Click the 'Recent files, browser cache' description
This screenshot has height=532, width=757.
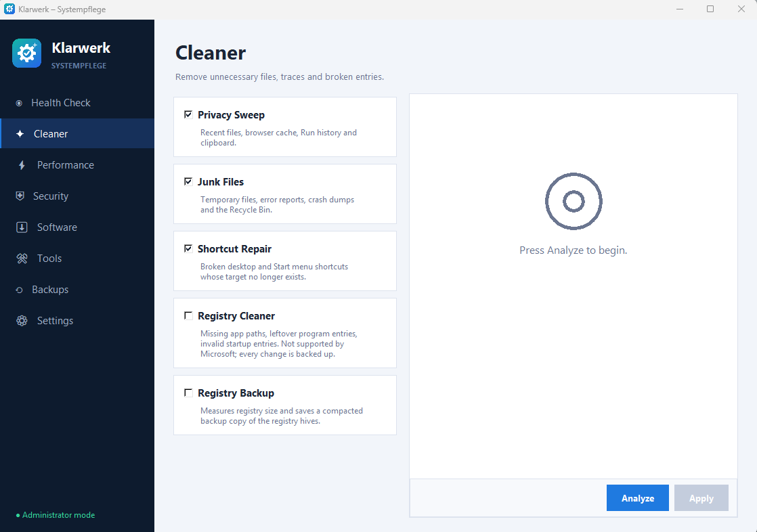pyautogui.click(x=278, y=137)
